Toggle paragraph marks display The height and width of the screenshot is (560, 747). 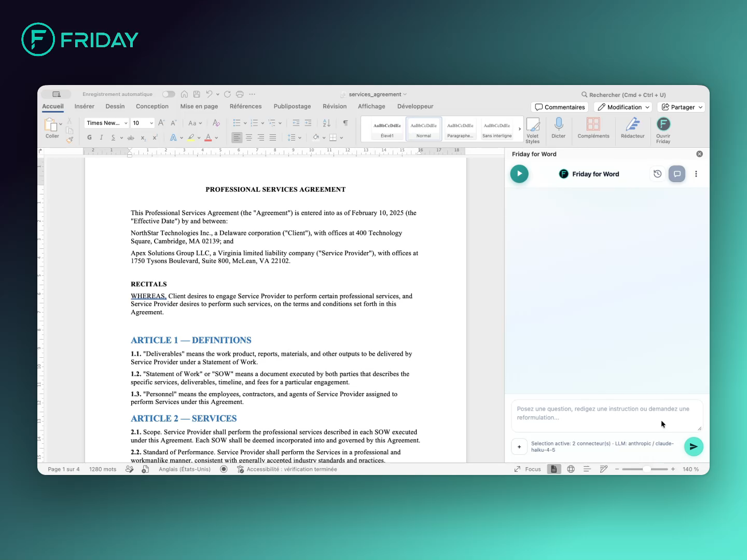point(345,123)
